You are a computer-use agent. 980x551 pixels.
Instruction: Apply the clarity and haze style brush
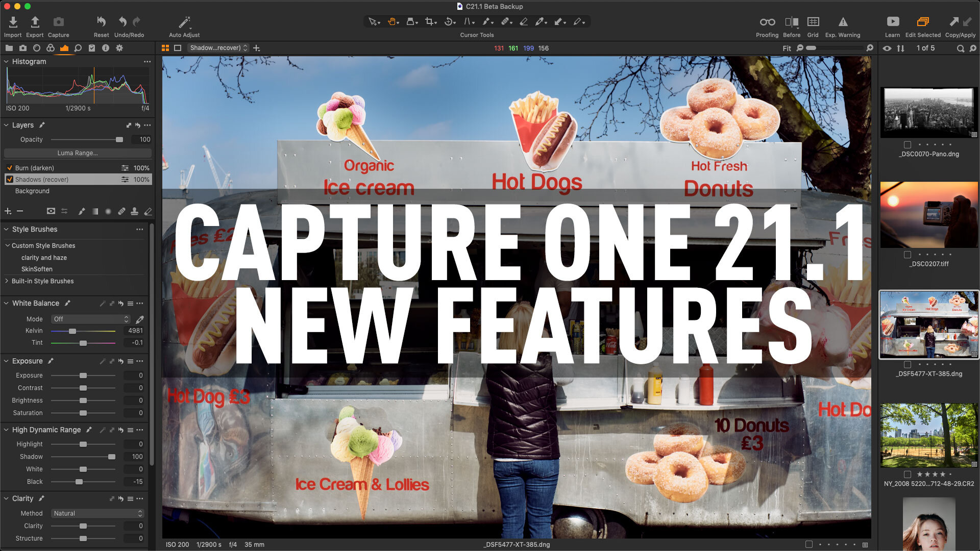(44, 258)
